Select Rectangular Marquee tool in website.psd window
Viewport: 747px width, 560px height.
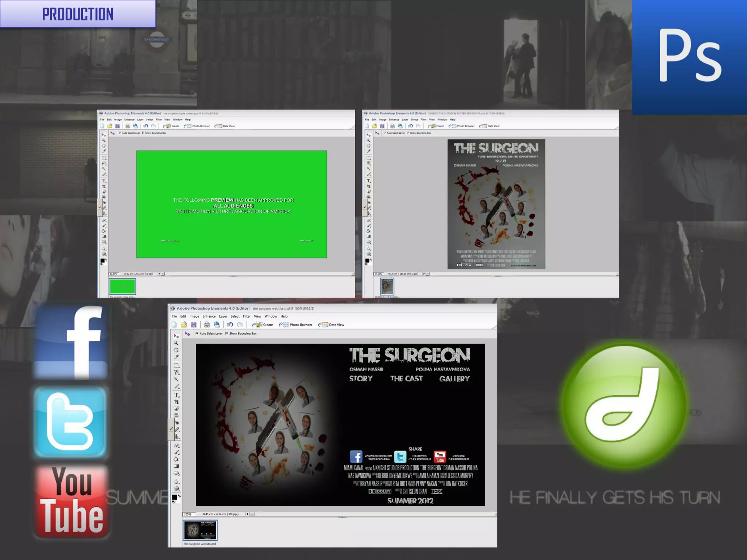point(176,365)
